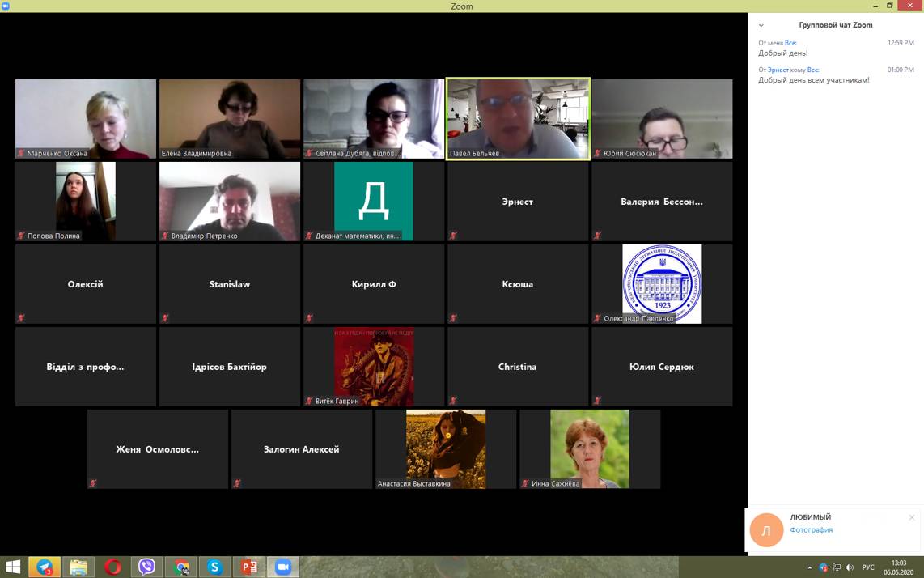This screenshot has width=924, height=578.
Task: Select Павел Бельчев's active speaker video
Action: (518, 118)
